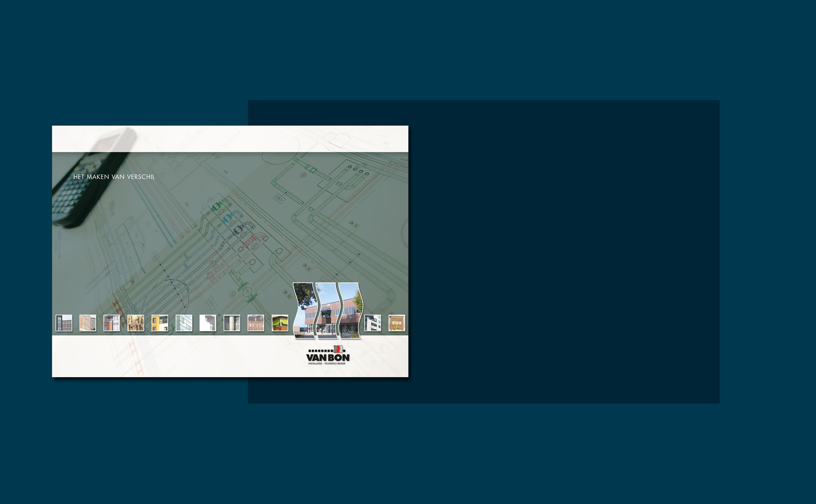Image resolution: width=816 pixels, height=504 pixels.
Task: Click the yellow building thumbnail
Action: click(x=160, y=323)
